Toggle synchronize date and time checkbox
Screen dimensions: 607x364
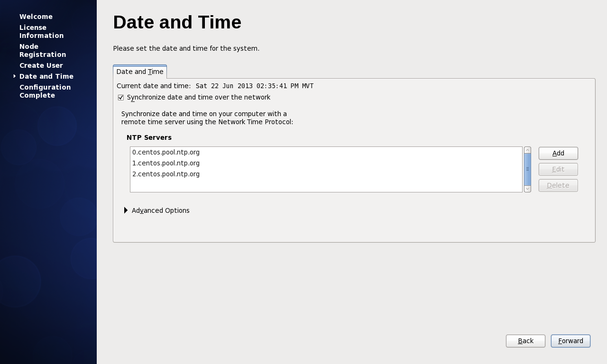[121, 98]
